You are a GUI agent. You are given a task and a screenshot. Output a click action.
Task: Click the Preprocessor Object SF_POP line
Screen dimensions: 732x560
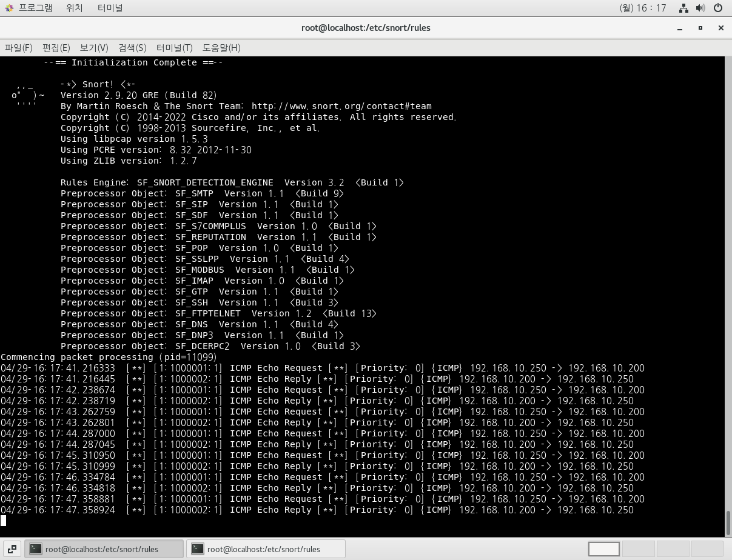(x=200, y=248)
